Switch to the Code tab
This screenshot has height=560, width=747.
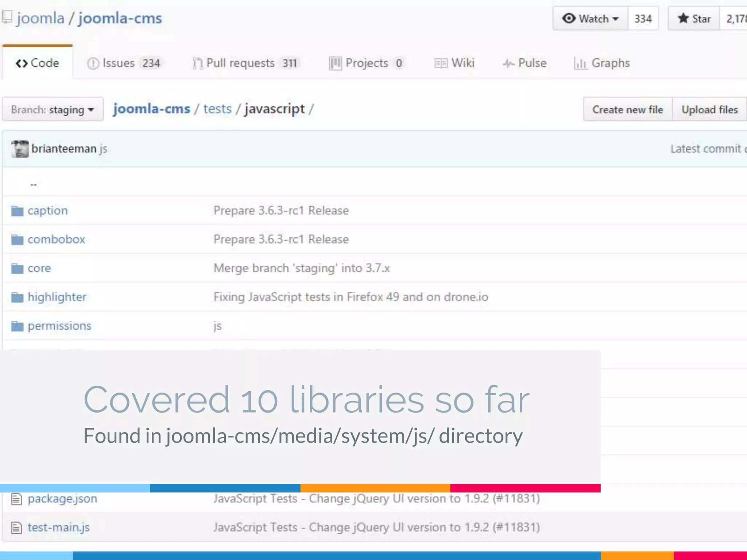click(x=37, y=63)
